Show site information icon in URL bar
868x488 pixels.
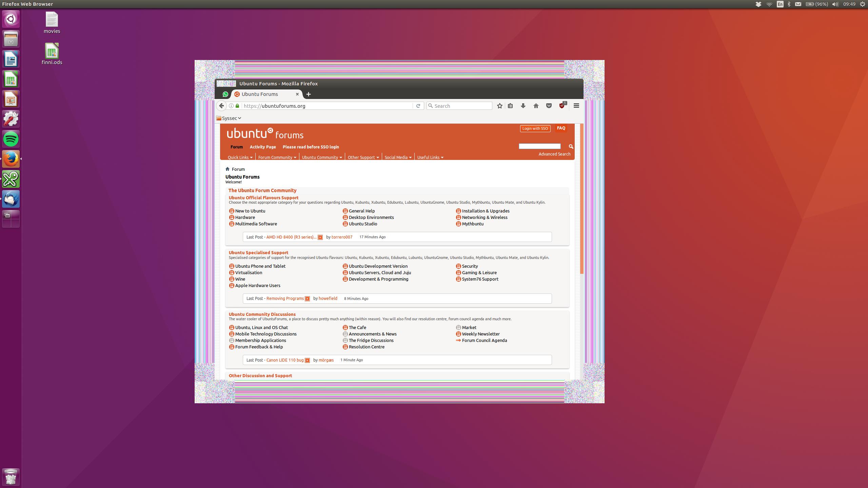point(231,106)
